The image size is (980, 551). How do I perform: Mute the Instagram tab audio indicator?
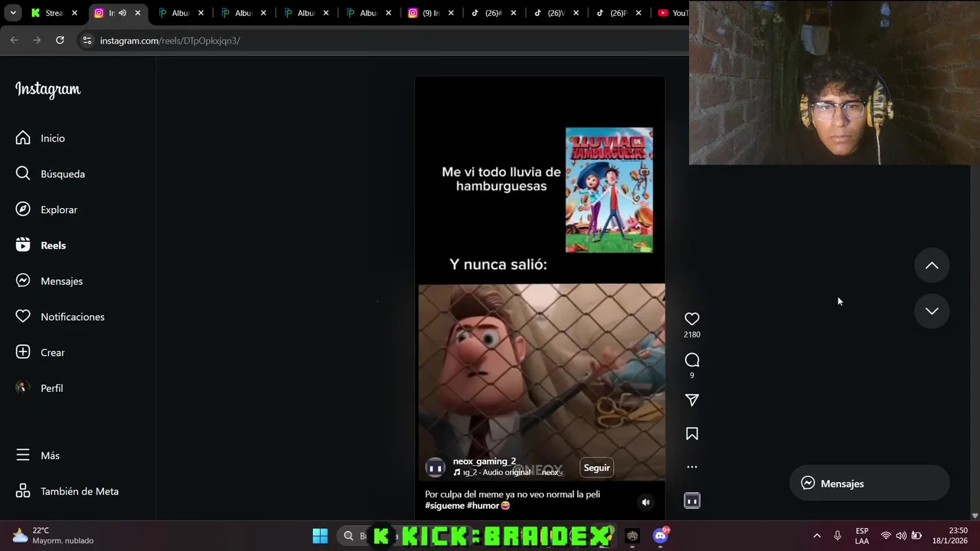tap(122, 13)
